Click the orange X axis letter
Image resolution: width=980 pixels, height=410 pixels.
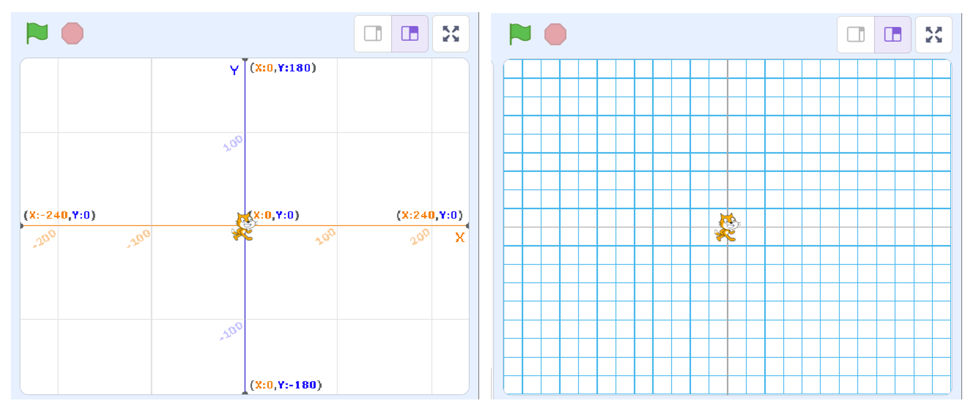click(460, 238)
